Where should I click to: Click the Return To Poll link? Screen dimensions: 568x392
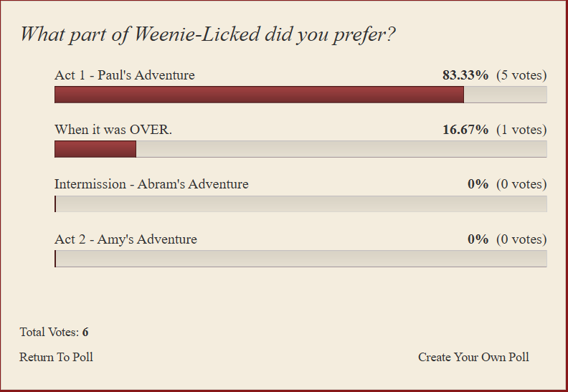[x=56, y=357]
